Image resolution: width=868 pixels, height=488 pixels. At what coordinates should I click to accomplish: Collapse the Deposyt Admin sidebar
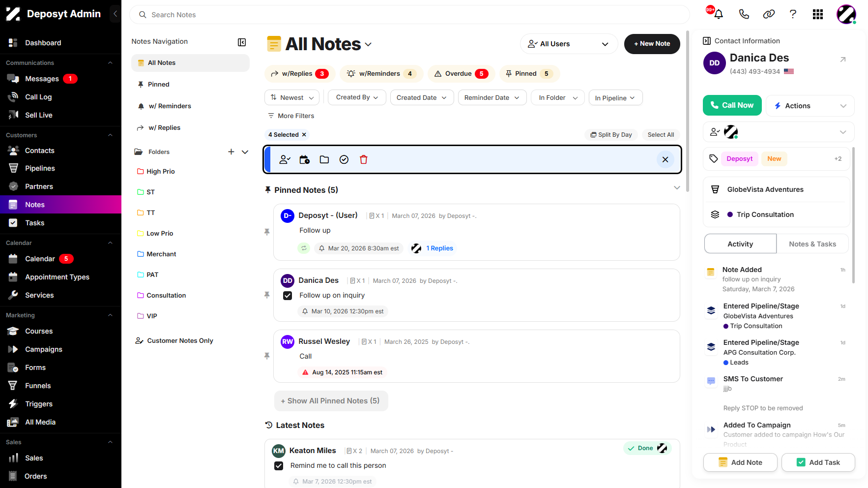tap(115, 14)
